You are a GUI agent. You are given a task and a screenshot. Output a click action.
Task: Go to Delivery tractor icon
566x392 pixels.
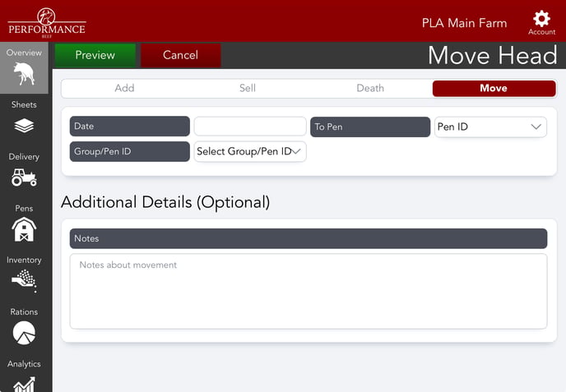coord(24,177)
